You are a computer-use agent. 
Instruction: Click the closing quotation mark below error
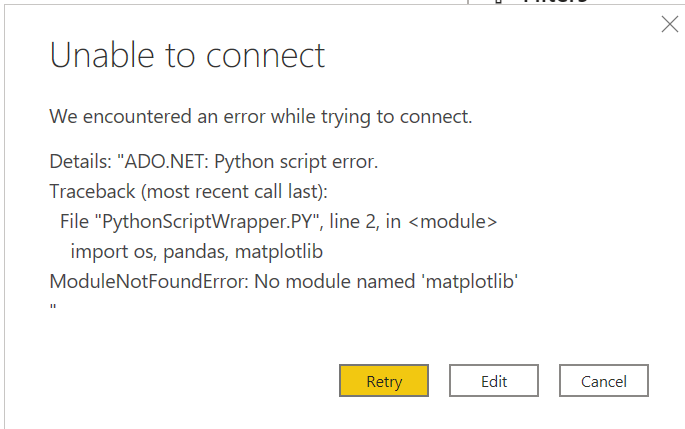(53, 307)
